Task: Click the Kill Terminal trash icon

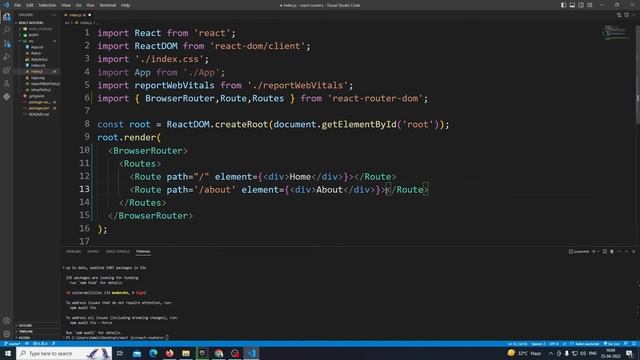Action: coord(612,251)
